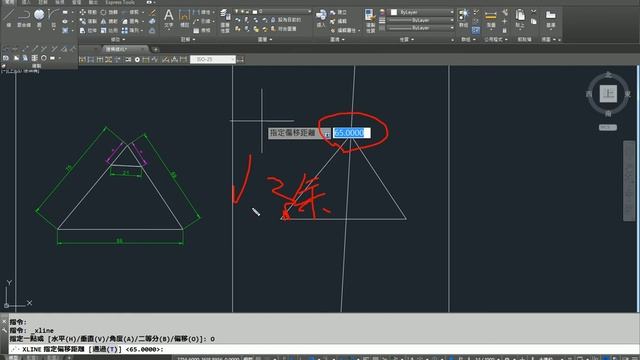Viewport: 640px width, 360px height.
Task: Click the Rotate tool in Modify panel
Action: [x=109, y=12]
